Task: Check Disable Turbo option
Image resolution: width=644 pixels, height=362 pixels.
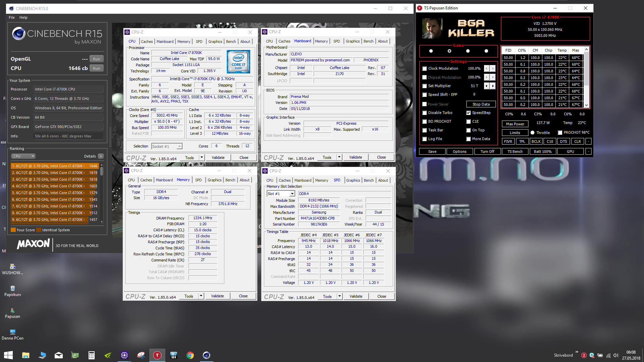Action: point(425,113)
